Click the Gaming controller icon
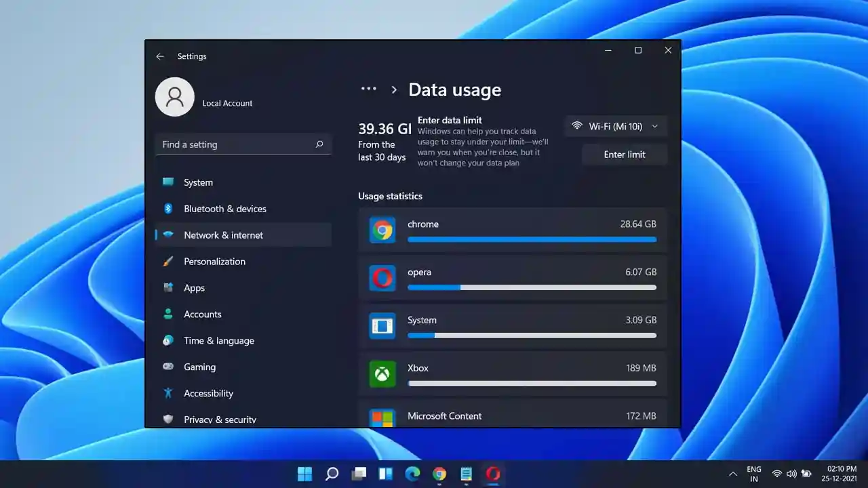The width and height of the screenshot is (868, 488). point(168,367)
